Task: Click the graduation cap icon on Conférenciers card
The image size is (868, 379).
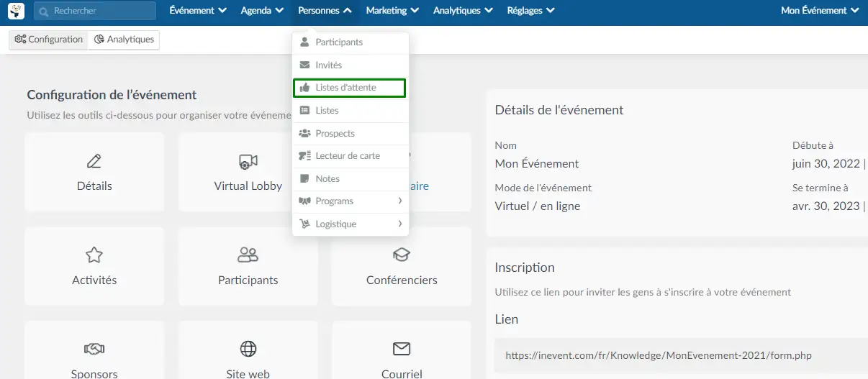Action: (402, 255)
